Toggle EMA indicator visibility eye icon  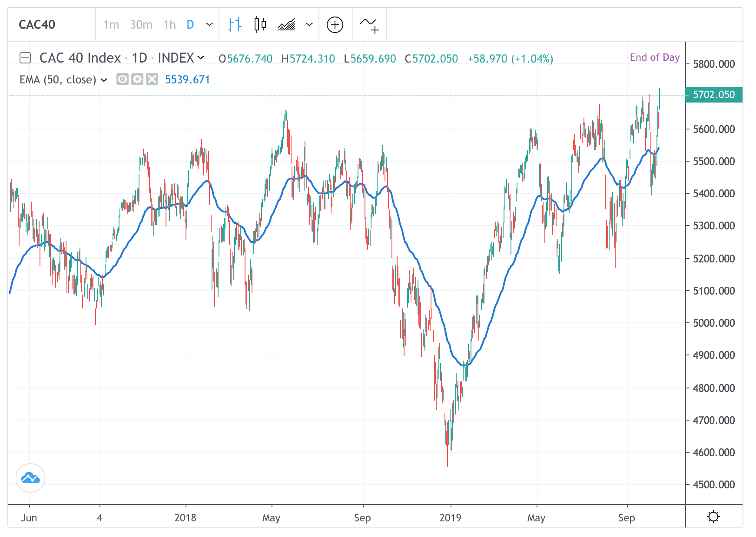click(123, 80)
